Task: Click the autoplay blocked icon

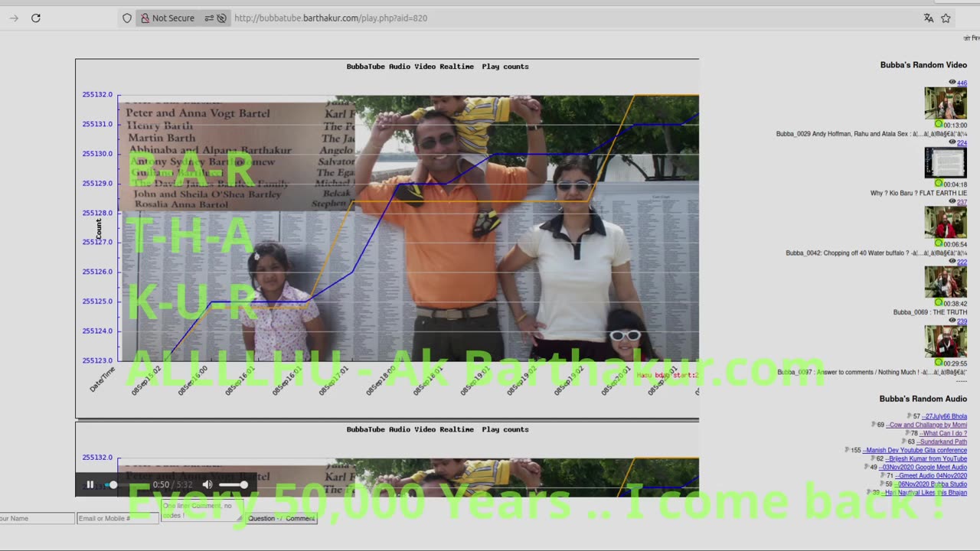Action: (x=222, y=18)
